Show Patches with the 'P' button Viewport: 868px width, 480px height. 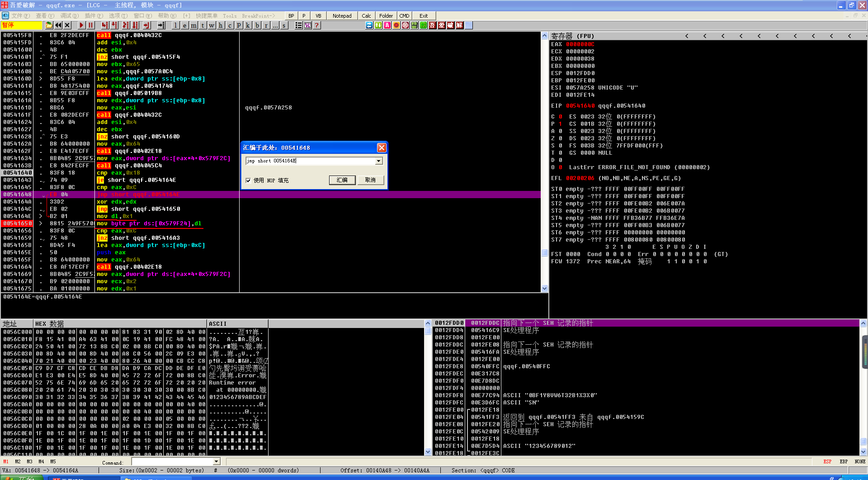tap(239, 25)
